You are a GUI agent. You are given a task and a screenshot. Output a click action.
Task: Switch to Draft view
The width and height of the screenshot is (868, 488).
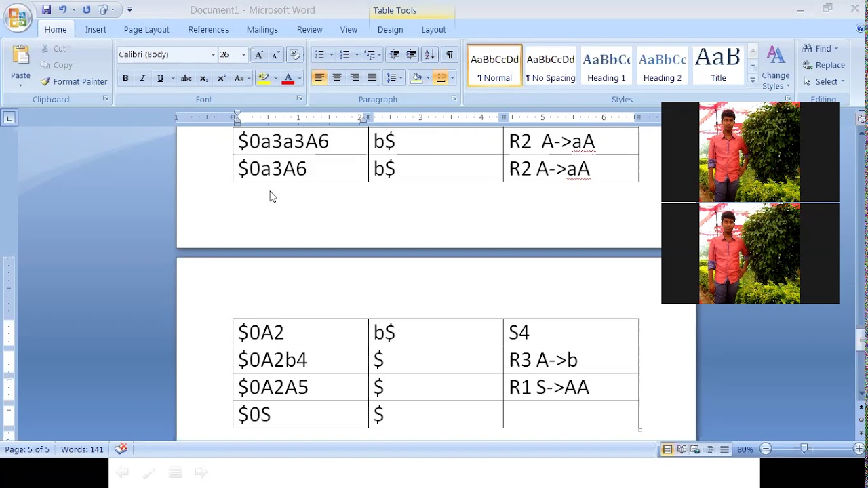[x=724, y=449]
